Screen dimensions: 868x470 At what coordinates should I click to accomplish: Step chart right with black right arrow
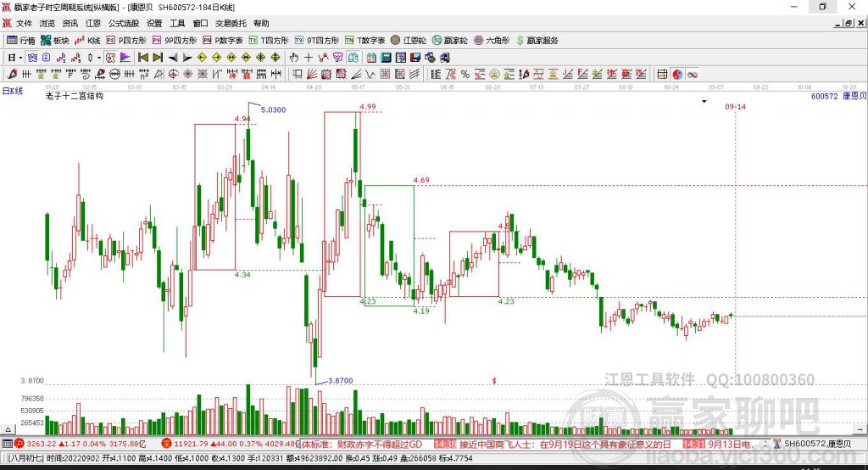coord(187,58)
